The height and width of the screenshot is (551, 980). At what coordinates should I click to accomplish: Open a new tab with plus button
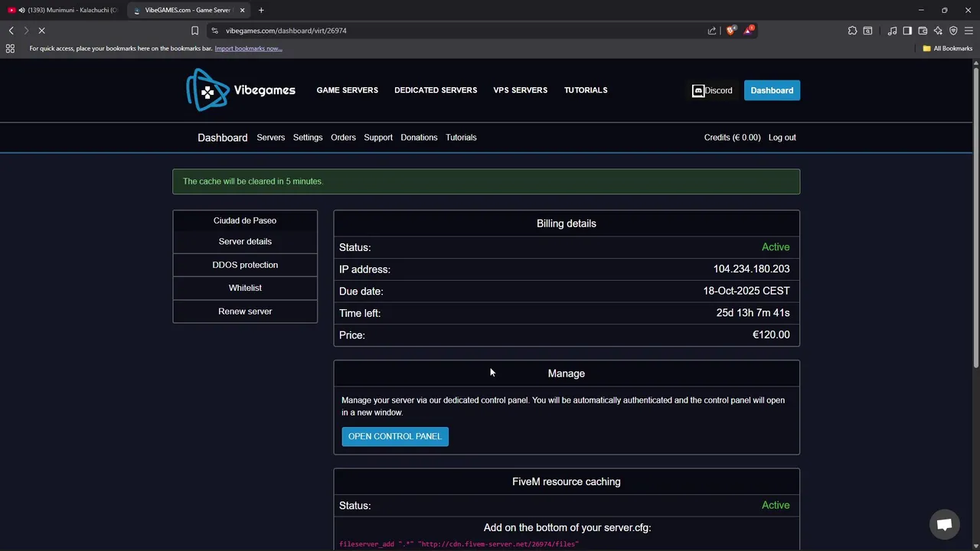click(261, 10)
